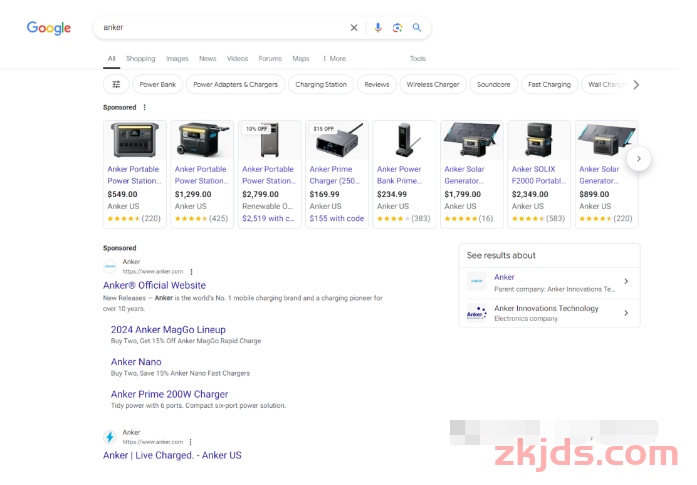Switch to the News tab

click(208, 59)
